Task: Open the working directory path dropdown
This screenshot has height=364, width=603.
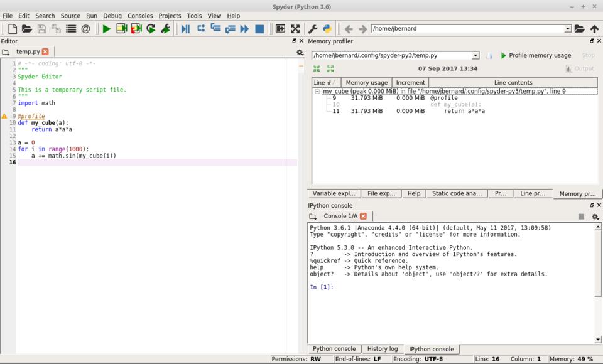Action: (568, 29)
